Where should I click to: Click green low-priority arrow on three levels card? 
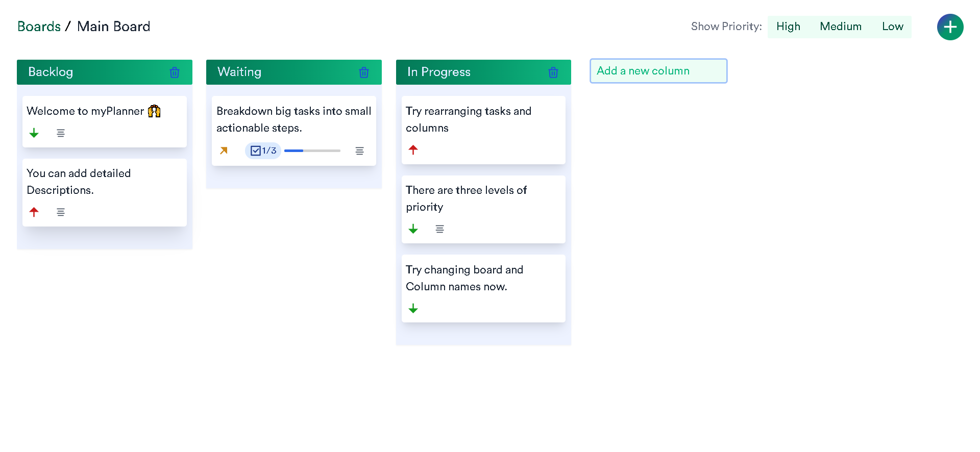[x=413, y=229]
